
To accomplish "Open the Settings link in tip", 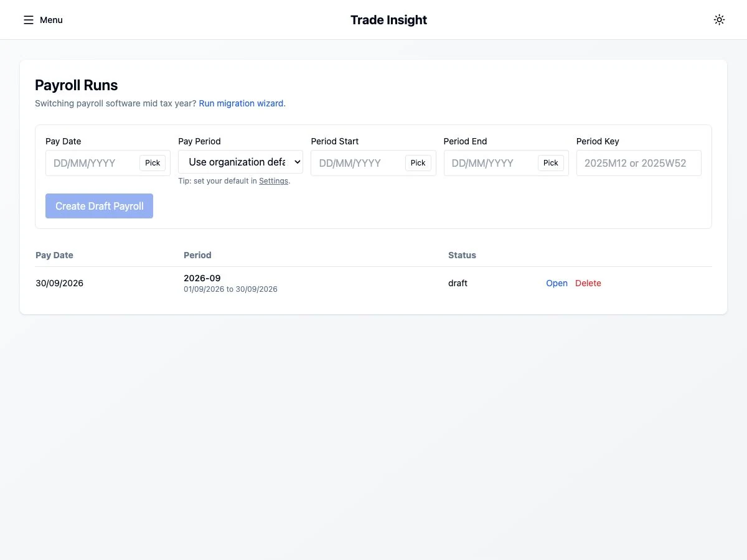I will click(x=273, y=181).
